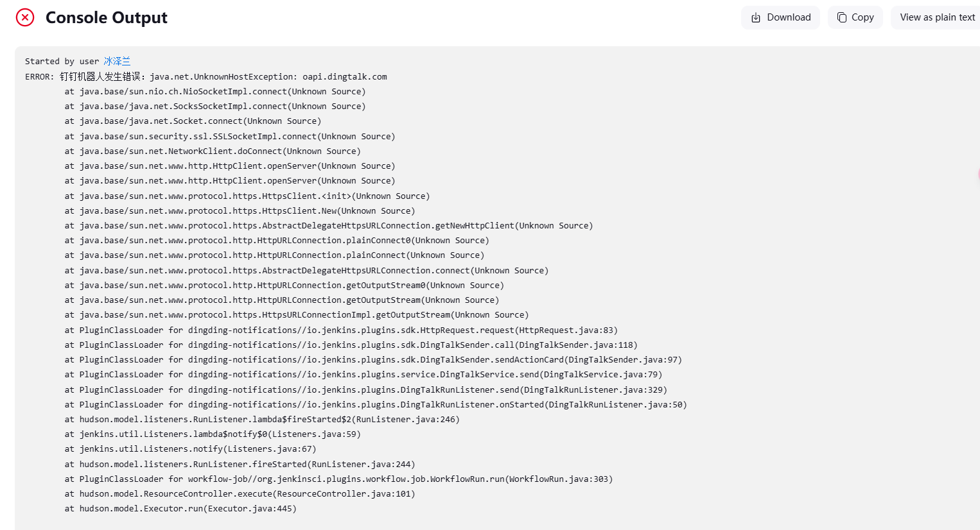This screenshot has height=530, width=980.
Task: Click the Console Output heading
Action: (106, 17)
